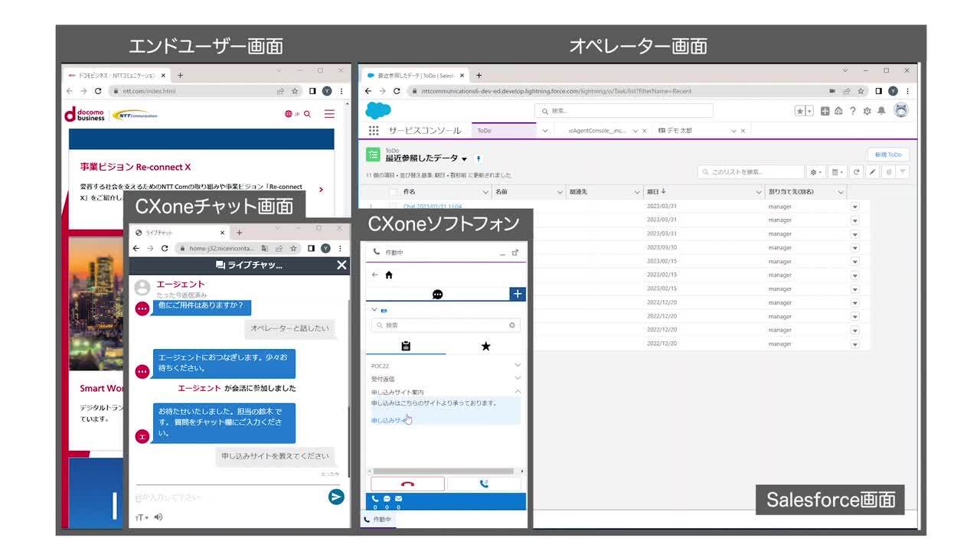This screenshot has width=980, height=551.
Task: Sort by the 期日 column header
Action: coord(656,192)
